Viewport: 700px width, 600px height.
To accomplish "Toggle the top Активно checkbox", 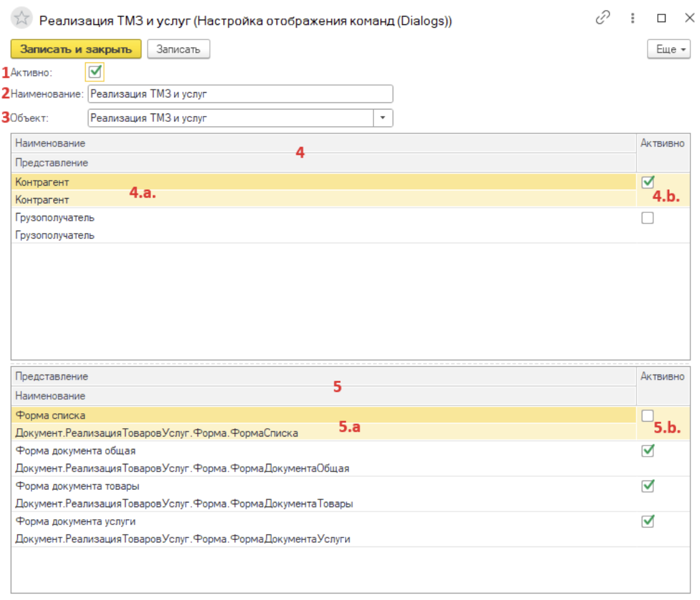I will (95, 72).
